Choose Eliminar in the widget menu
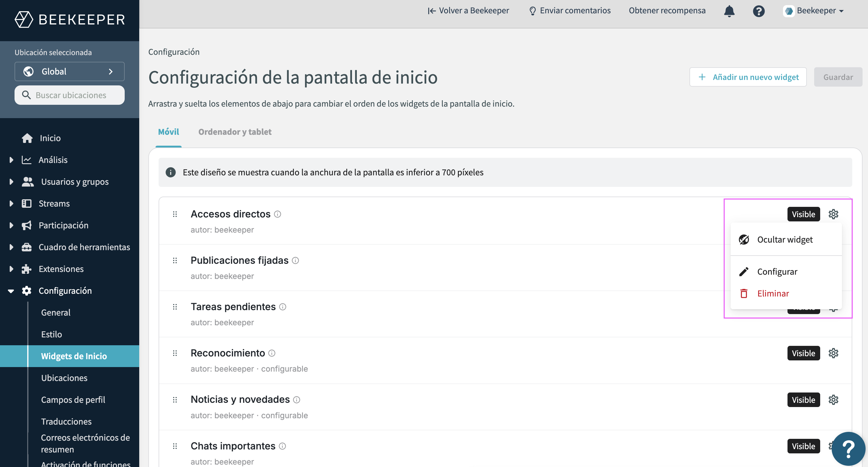Image resolution: width=868 pixels, height=467 pixels. [x=786, y=293]
